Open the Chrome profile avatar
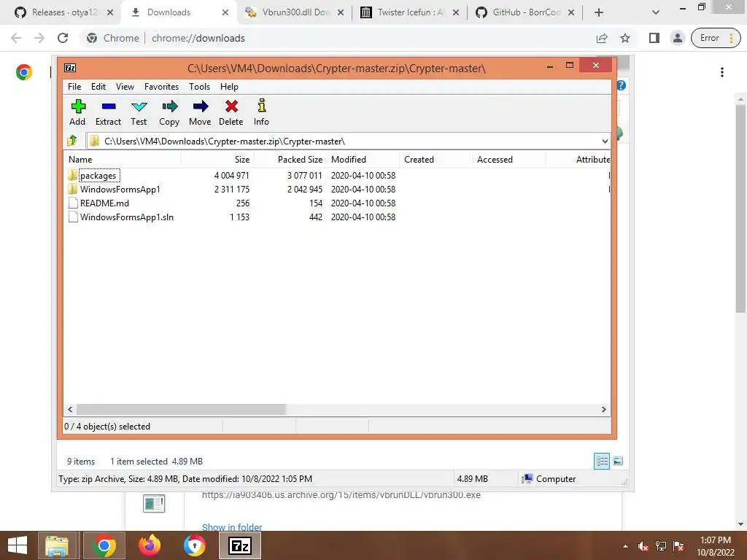 (678, 38)
